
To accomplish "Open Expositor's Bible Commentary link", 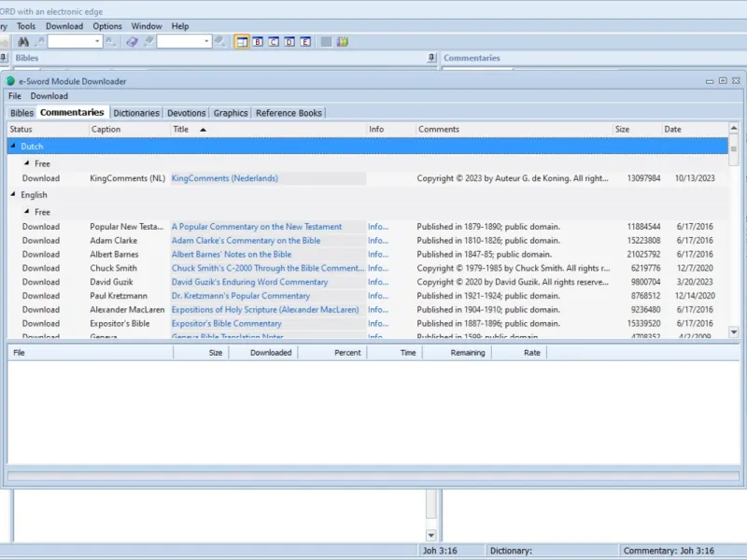I will (x=226, y=323).
